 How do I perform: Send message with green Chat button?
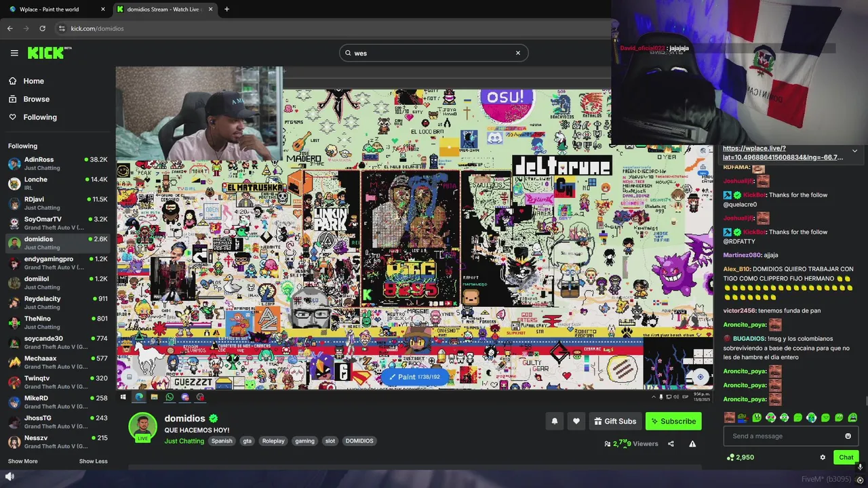(846, 457)
